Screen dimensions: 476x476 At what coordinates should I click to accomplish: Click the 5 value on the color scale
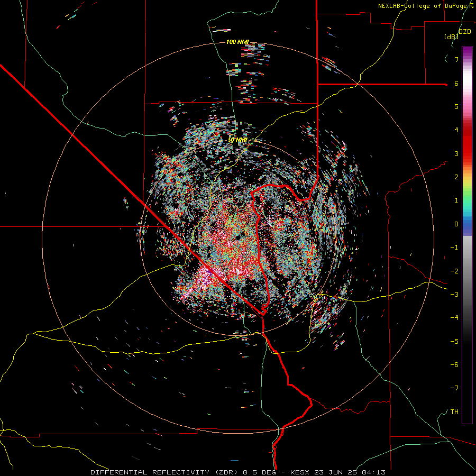[456, 106]
